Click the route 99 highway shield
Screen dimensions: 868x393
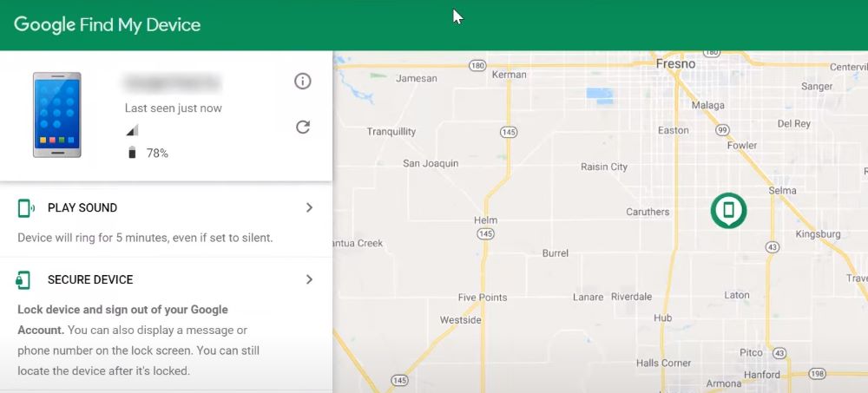tap(721, 129)
